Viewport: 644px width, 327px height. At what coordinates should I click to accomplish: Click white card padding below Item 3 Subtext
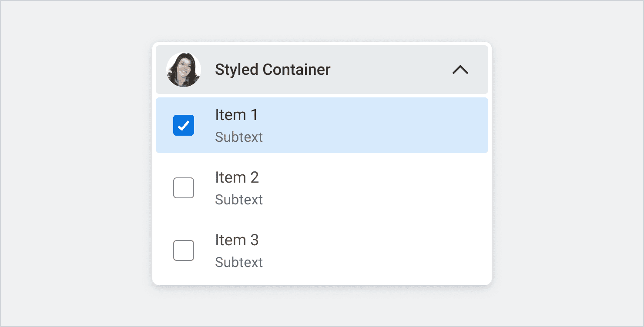(x=322, y=278)
